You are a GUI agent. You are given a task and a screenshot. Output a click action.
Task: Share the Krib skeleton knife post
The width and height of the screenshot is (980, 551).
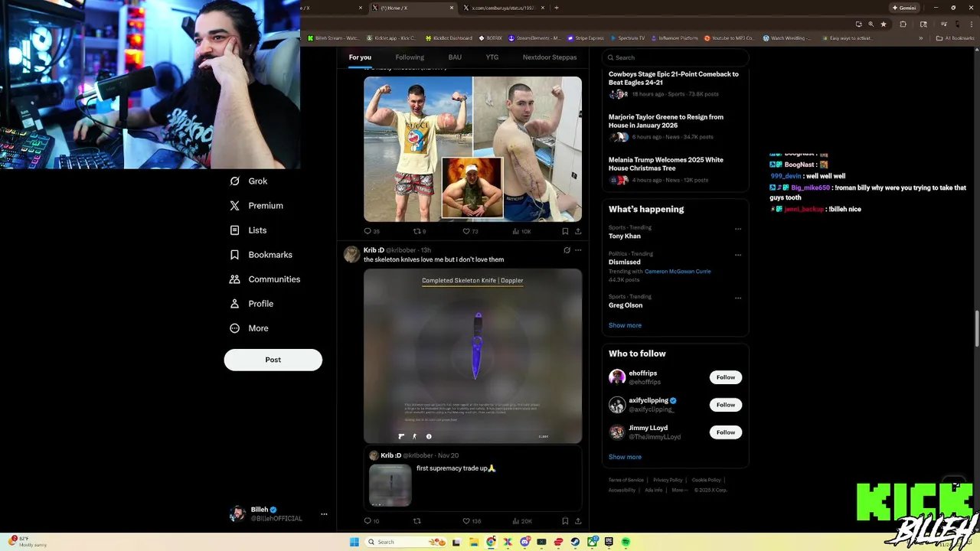tap(578, 521)
